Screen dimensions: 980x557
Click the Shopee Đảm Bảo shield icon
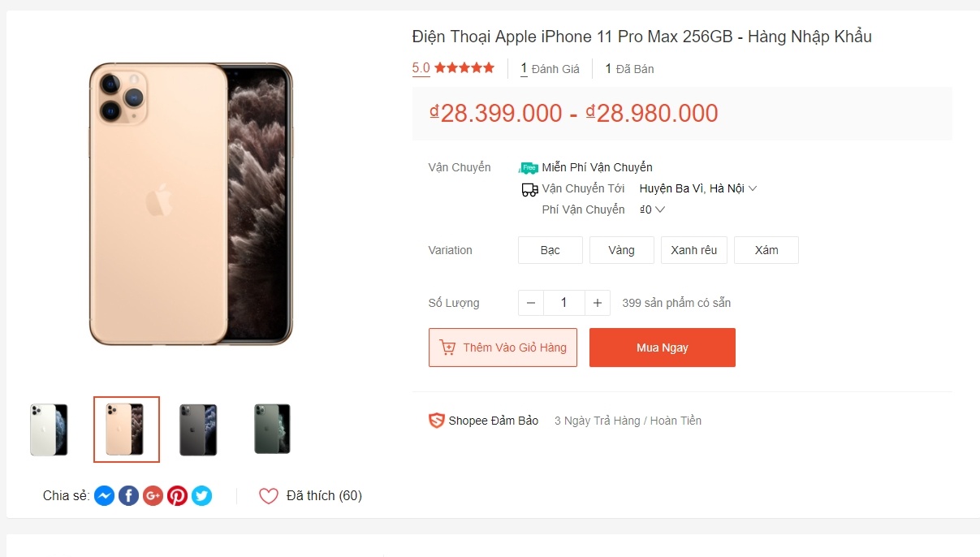click(x=437, y=421)
